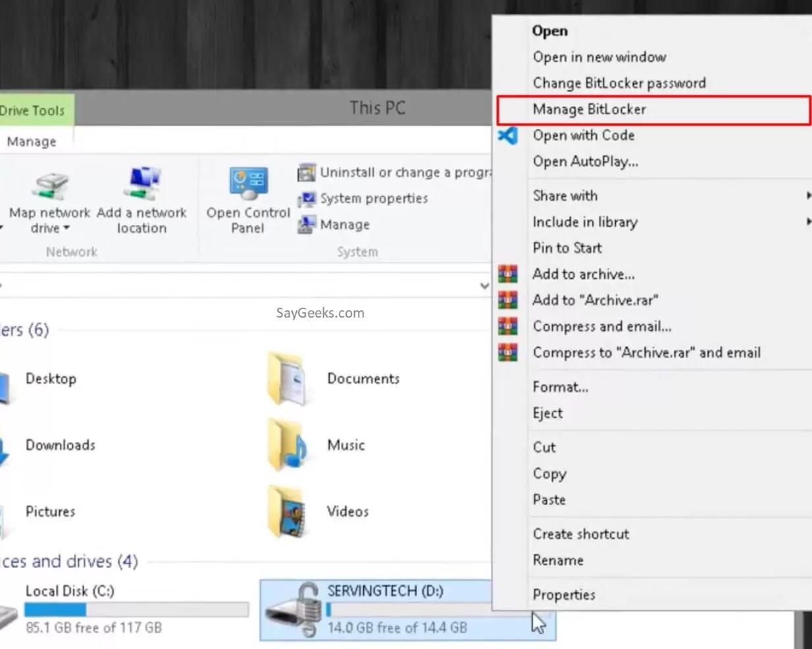Select Copy in the context menu
This screenshot has width=812, height=649.
[549, 474]
